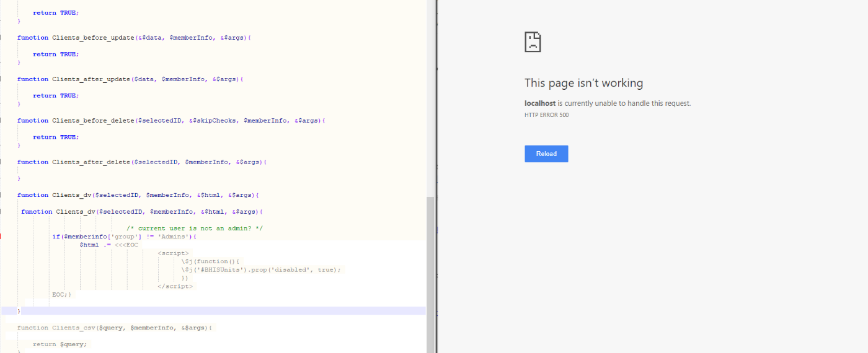Click the Clients_after_delete function declaration

point(142,162)
